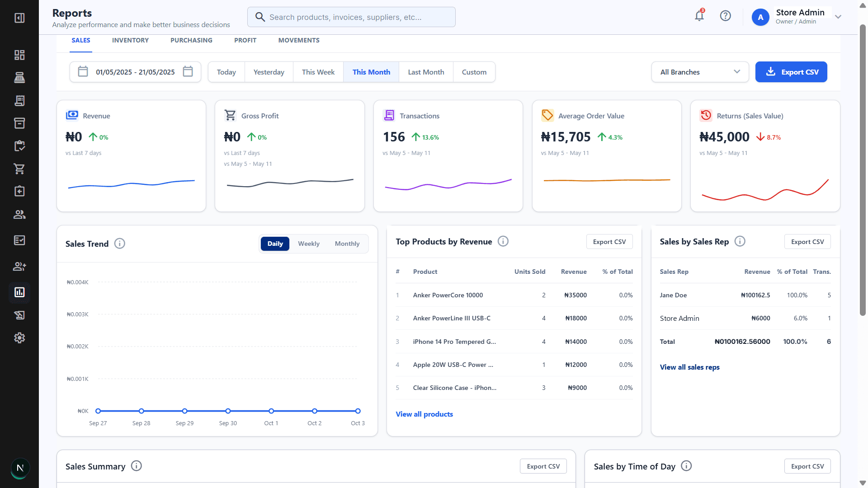Click the Sales by Time of Day info icon
Screen dimensions: 868x488
pyautogui.click(x=686, y=466)
